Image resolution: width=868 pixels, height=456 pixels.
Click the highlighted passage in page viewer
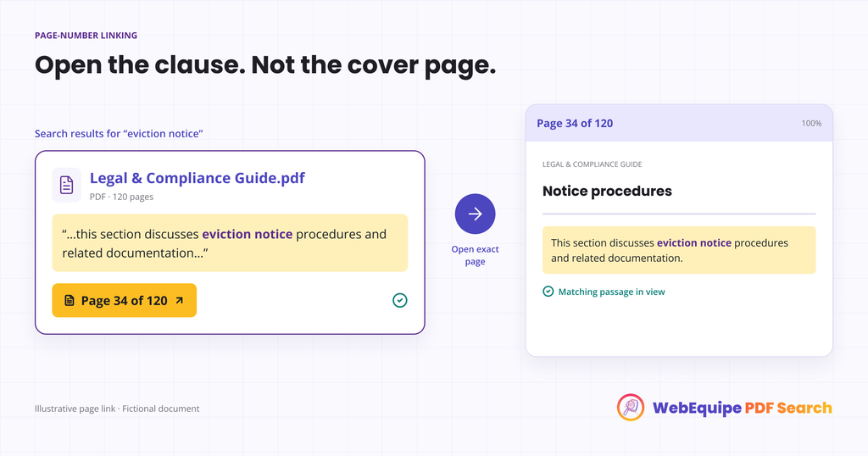point(679,250)
